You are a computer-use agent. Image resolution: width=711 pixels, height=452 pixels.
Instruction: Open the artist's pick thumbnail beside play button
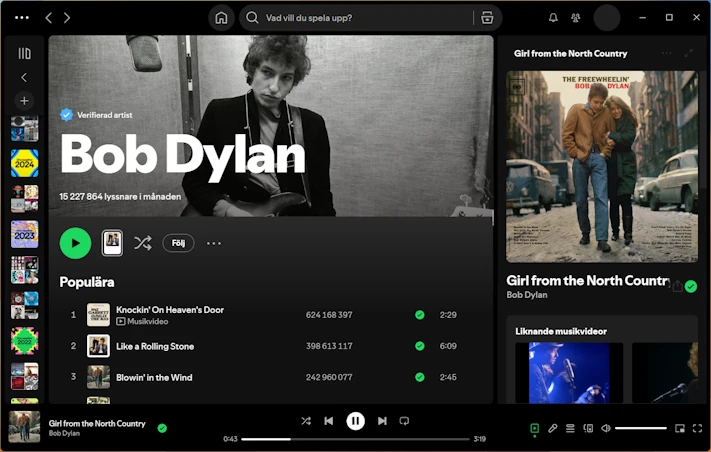[112, 243]
